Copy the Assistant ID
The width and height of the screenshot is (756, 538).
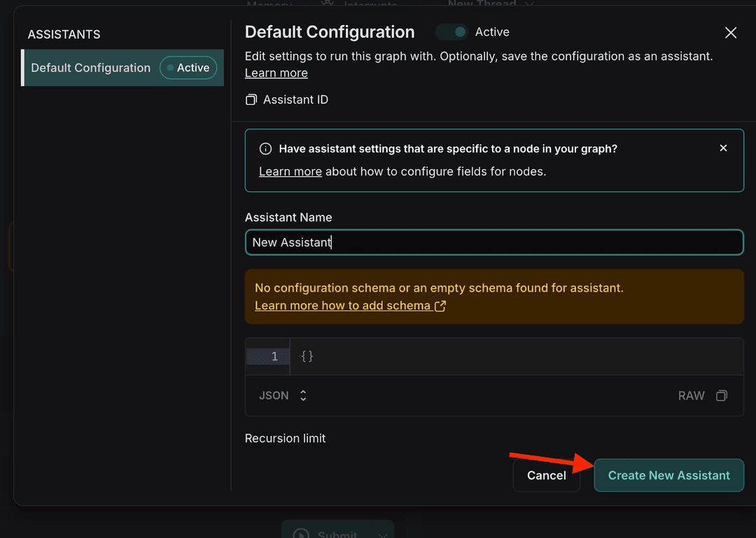tap(251, 99)
